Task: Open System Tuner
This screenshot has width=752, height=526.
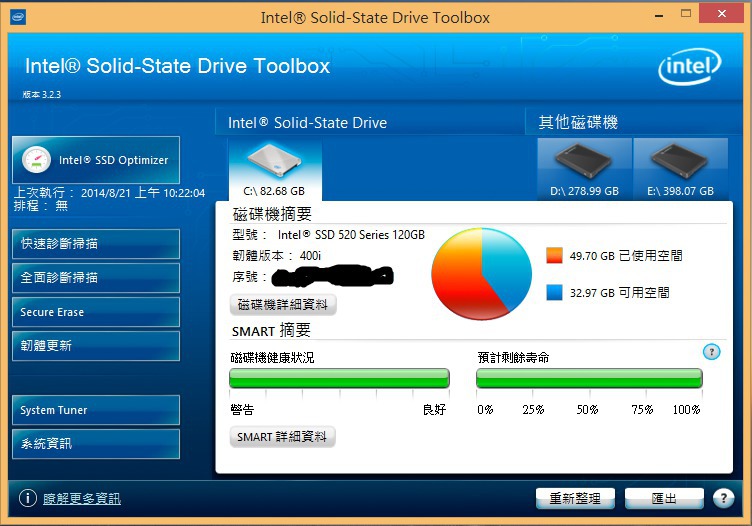Action: [96, 410]
